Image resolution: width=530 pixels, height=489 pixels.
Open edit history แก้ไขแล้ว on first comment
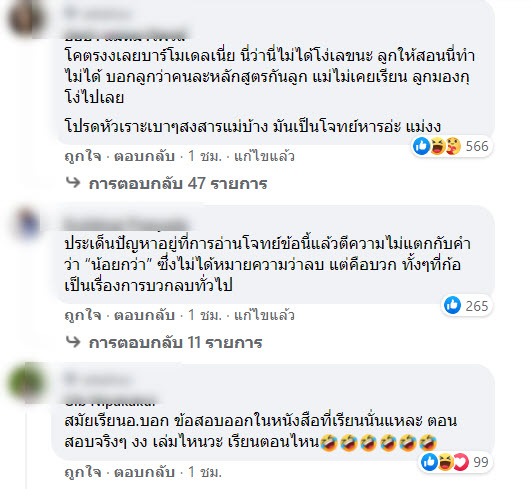pyautogui.click(x=264, y=156)
